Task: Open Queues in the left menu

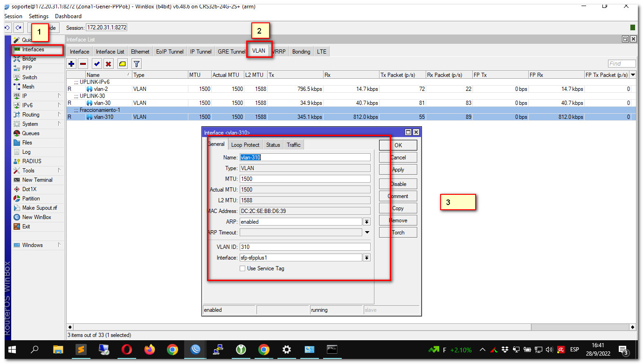Action: tap(31, 133)
